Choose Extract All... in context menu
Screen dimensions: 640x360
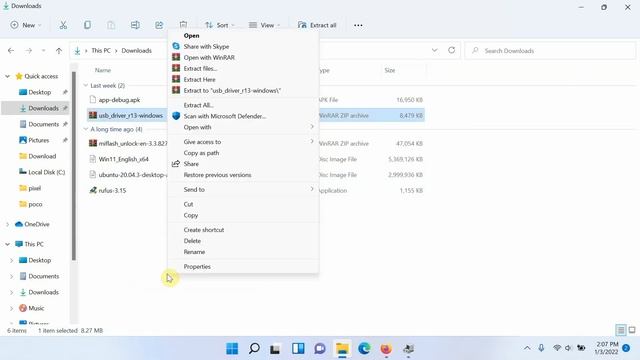pyautogui.click(x=243, y=105)
